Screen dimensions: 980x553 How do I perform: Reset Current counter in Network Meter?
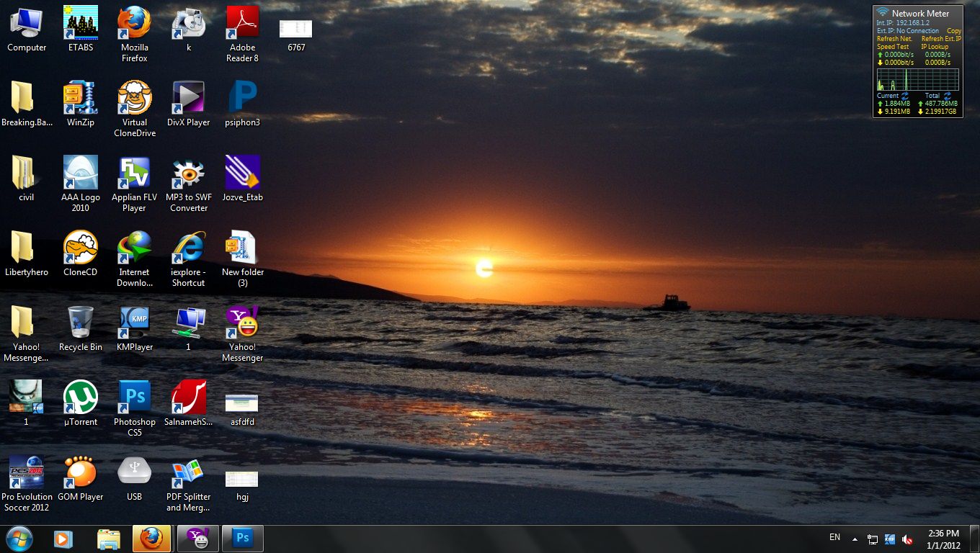905,96
